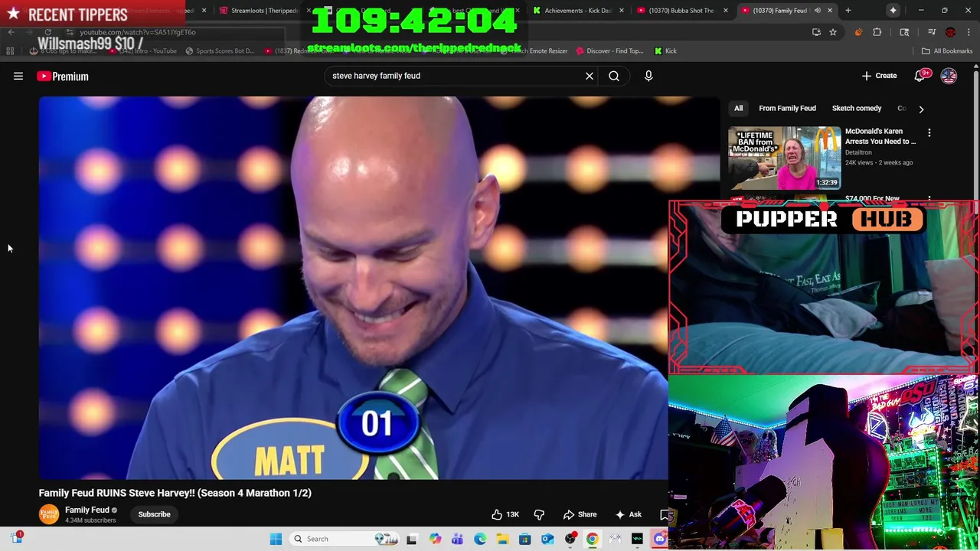Open Discord on the taskbar
Screen dimensions: 980x551
pyautogui.click(x=659, y=539)
